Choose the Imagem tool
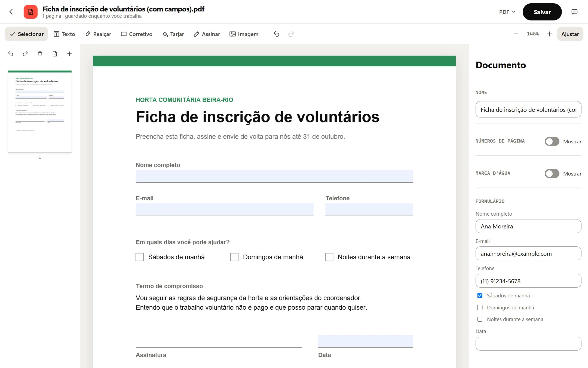The image size is (588, 368). (244, 34)
